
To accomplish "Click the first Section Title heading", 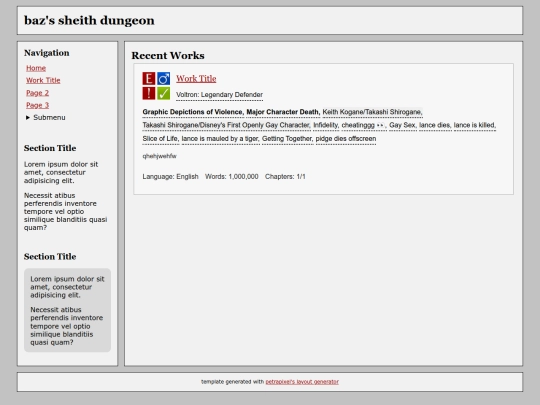I will (50, 148).
